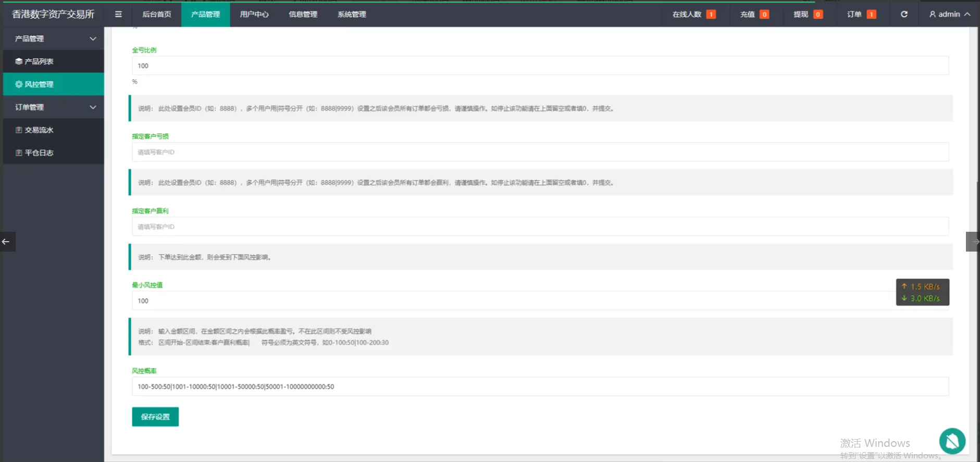Click the round green floating icon
Screen dimensions: 980x462
tap(952, 441)
